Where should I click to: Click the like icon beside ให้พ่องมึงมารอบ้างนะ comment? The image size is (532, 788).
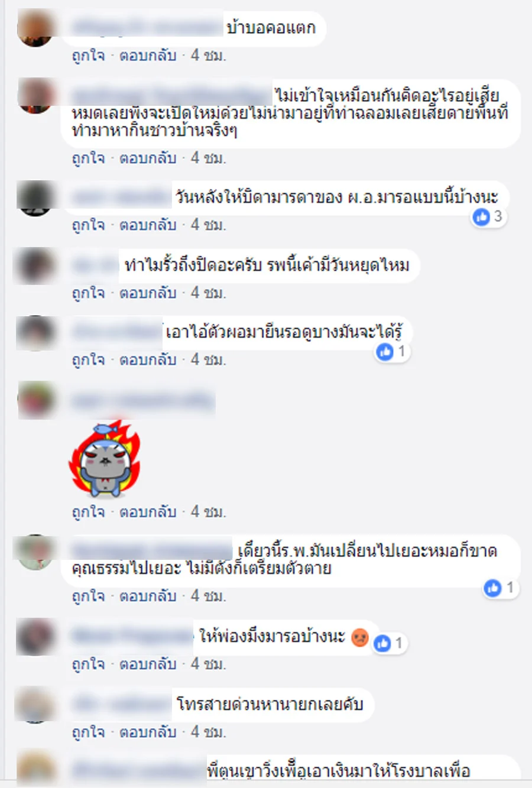(382, 643)
